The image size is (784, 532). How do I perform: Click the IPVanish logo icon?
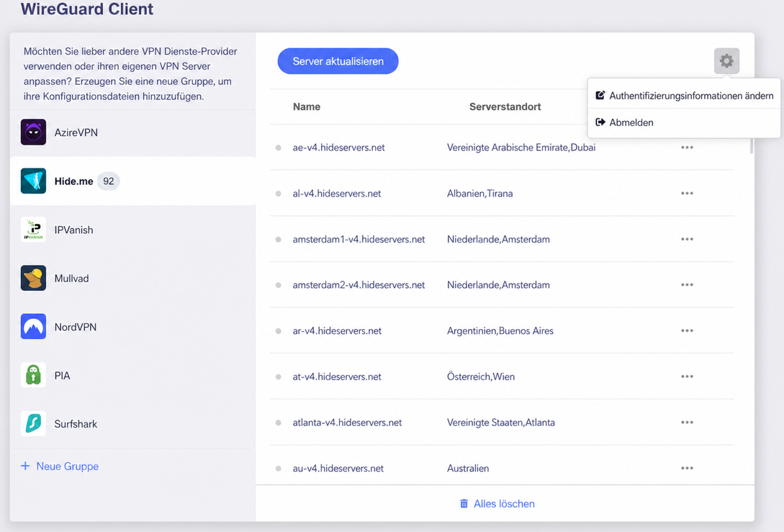[34, 230]
